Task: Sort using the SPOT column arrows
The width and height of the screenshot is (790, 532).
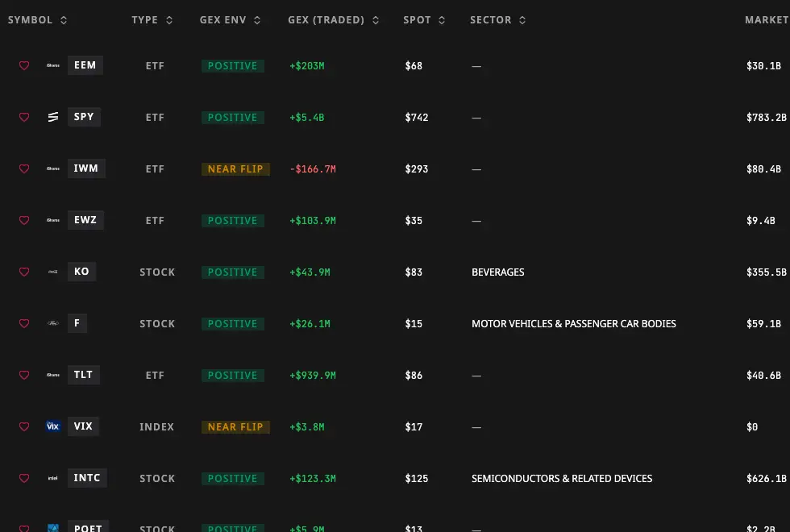Action: tap(442, 20)
